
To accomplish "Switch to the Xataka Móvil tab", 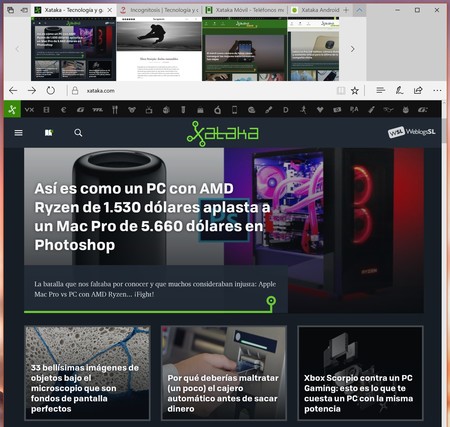I will coord(245,10).
